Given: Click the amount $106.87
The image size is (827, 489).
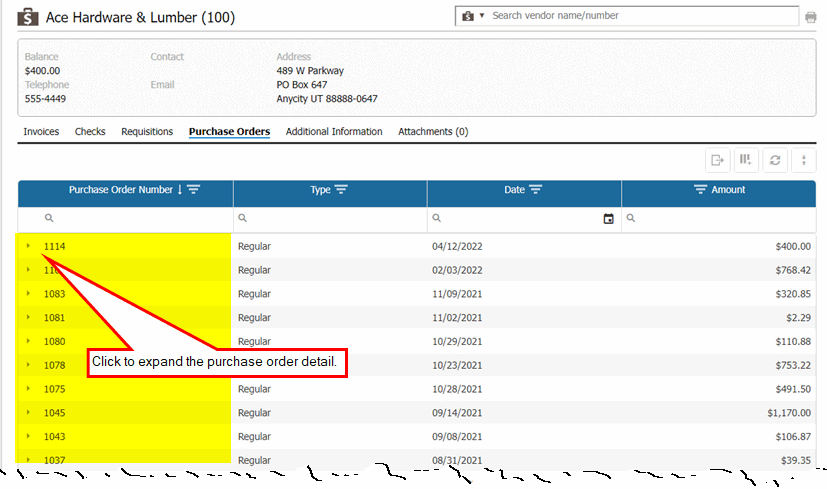Looking at the screenshot, I should pos(793,436).
